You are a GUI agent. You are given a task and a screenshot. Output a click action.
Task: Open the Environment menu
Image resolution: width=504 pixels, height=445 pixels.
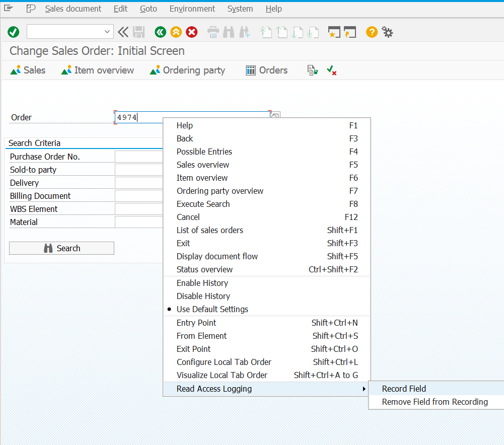pyautogui.click(x=192, y=9)
